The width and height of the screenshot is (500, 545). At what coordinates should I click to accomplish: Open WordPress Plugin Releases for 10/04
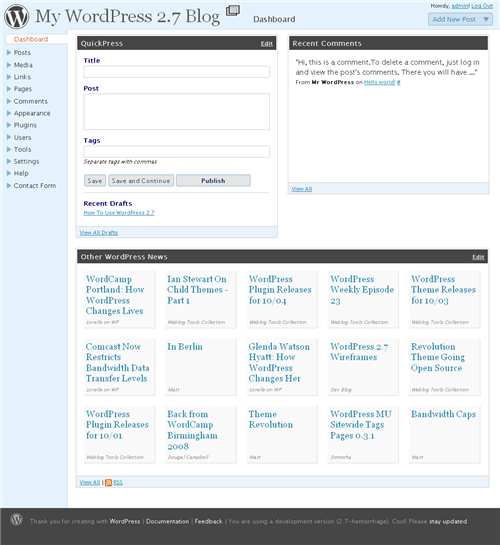[280, 290]
